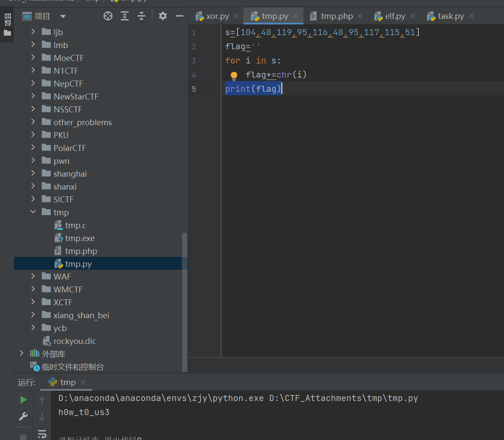Toggle soft-wrap icon in run console
The height and width of the screenshot is (440, 504).
click(x=42, y=434)
